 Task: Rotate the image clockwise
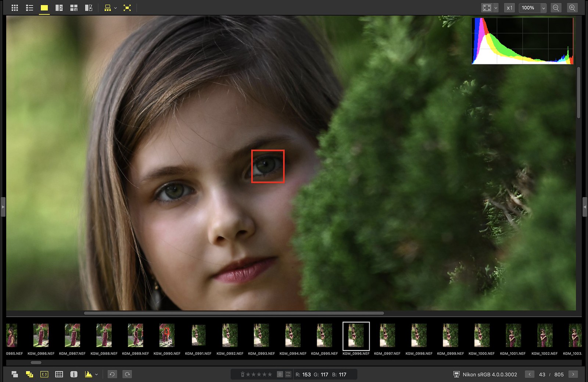pyautogui.click(x=127, y=374)
